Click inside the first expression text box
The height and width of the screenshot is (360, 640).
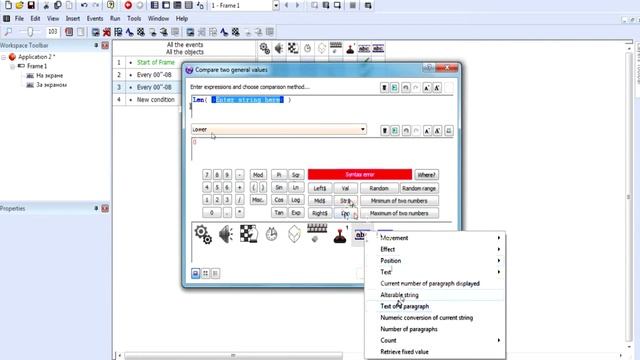tap(322, 107)
